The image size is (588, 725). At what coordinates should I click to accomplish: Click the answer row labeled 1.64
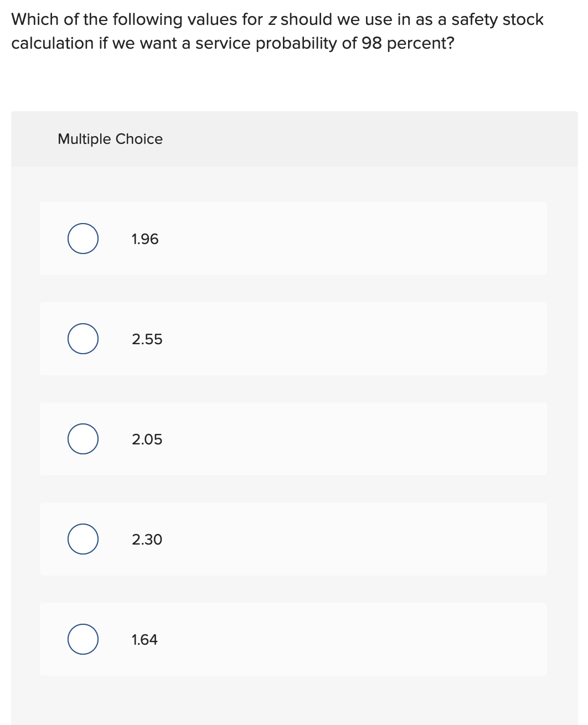click(293, 639)
